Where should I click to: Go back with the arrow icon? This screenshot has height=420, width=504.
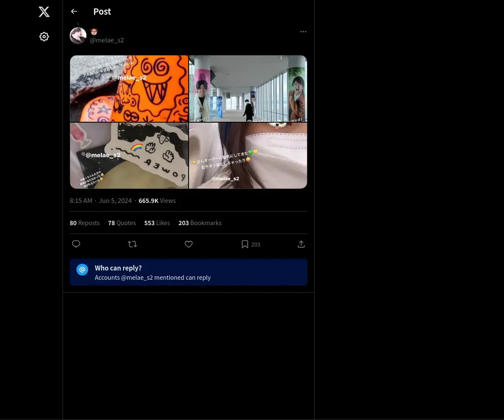click(74, 11)
